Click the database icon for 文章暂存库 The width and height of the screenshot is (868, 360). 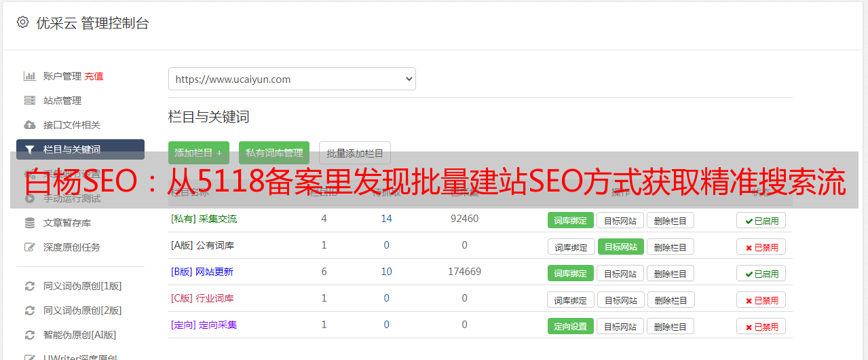[x=29, y=223]
